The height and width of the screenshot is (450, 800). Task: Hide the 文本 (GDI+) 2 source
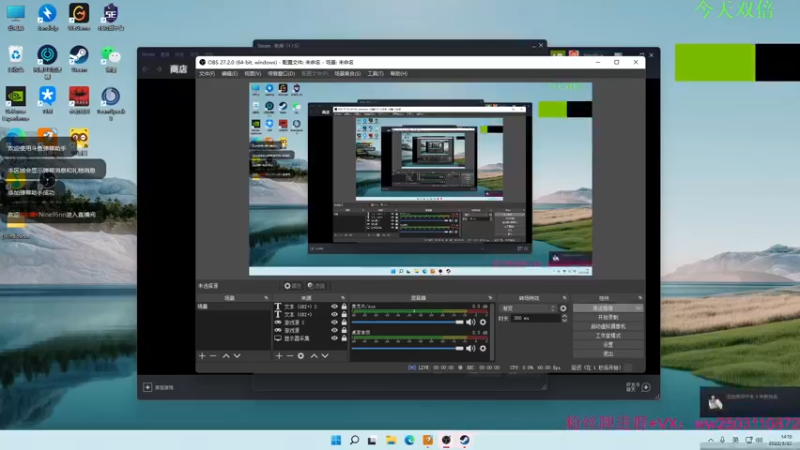pos(334,307)
